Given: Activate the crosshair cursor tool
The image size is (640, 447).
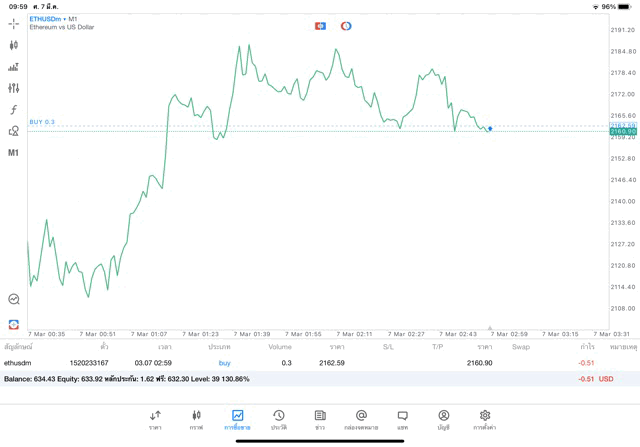Looking at the screenshot, I should (14, 23).
